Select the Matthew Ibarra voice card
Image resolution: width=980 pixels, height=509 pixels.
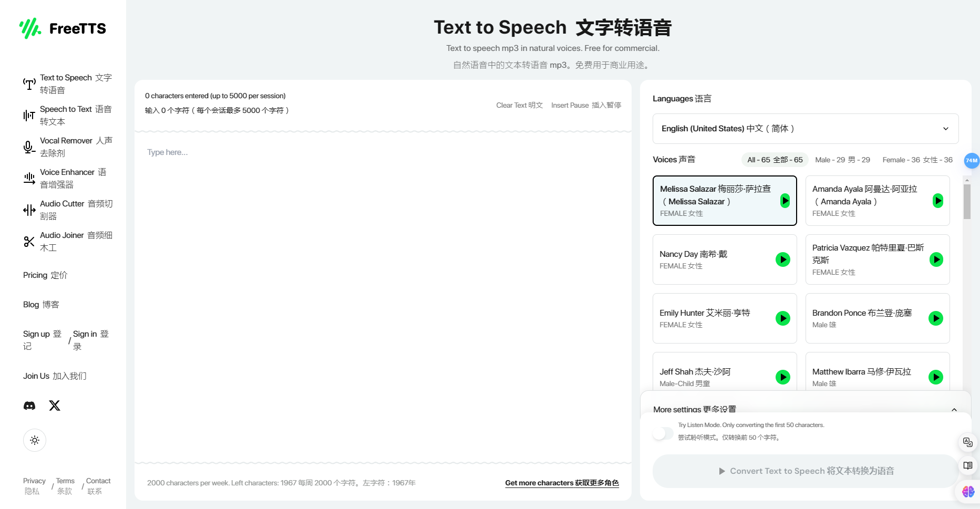pos(878,371)
